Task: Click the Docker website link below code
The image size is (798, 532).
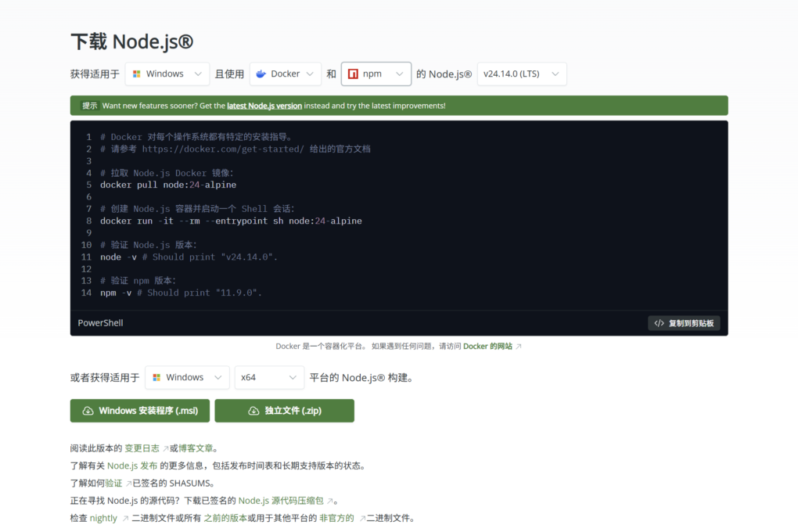Action: pyautogui.click(x=487, y=346)
